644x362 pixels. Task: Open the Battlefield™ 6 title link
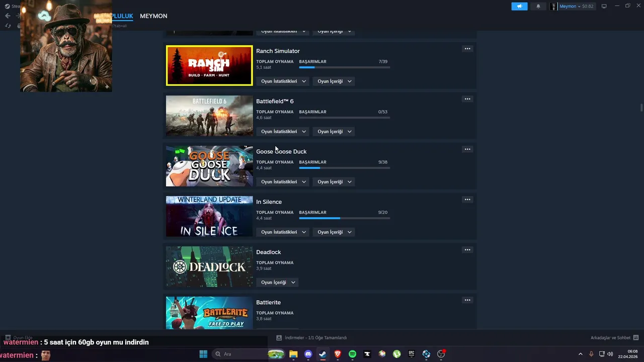pyautogui.click(x=275, y=101)
